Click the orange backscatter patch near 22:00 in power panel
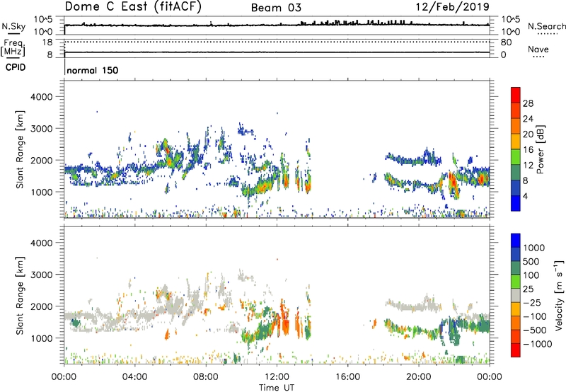 [454, 185]
